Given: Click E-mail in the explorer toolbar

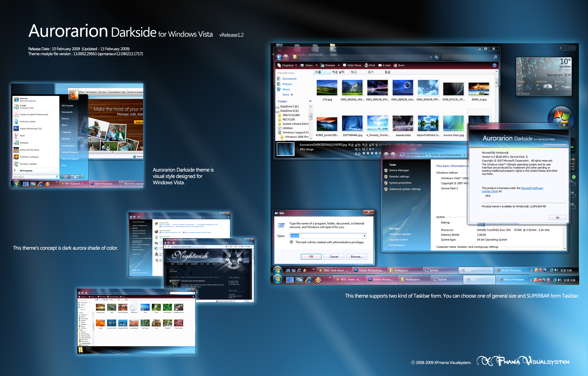Looking at the screenshot, I should tap(384, 65).
